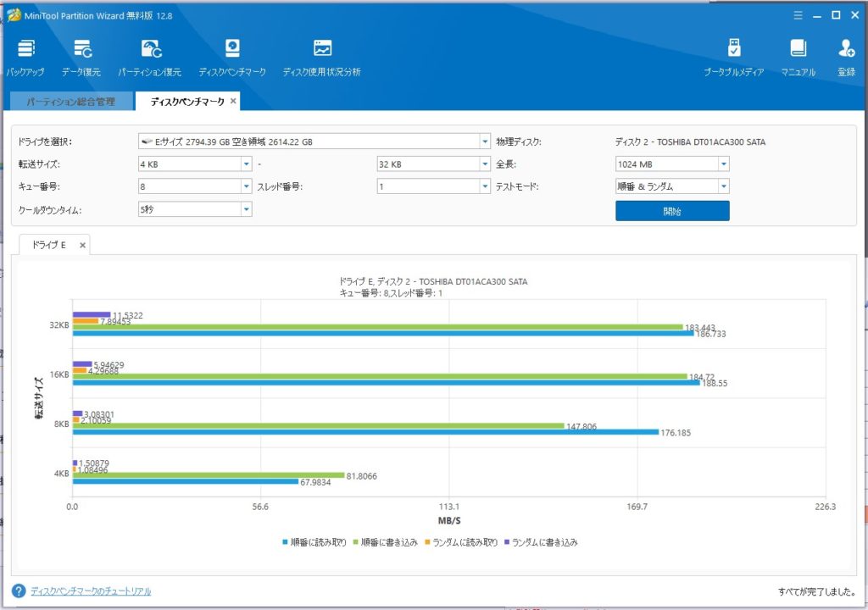Open the マニュアル (Manual) icon
868x610 pixels.
tap(797, 49)
